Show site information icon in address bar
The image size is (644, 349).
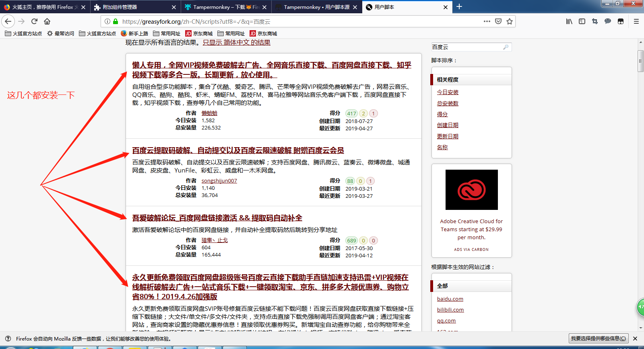tap(107, 21)
